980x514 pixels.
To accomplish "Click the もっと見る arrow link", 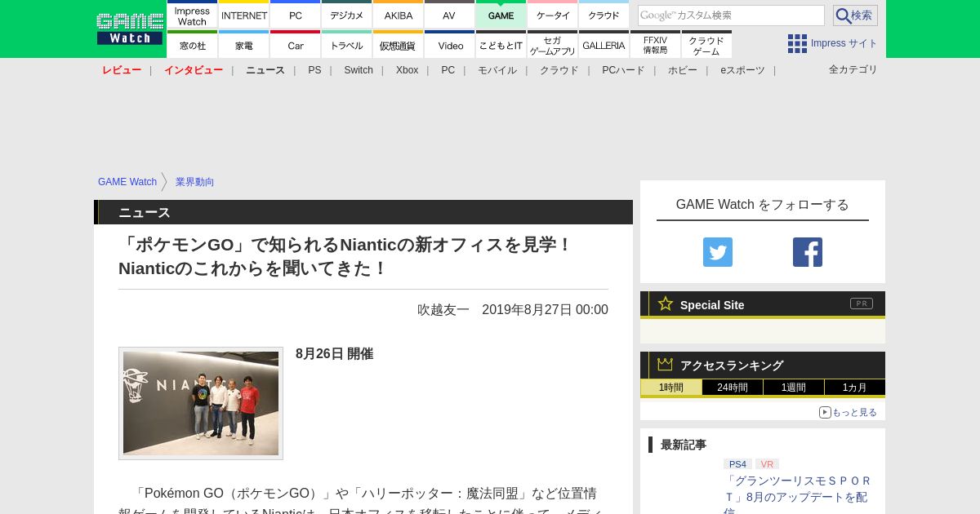I will 848,412.
